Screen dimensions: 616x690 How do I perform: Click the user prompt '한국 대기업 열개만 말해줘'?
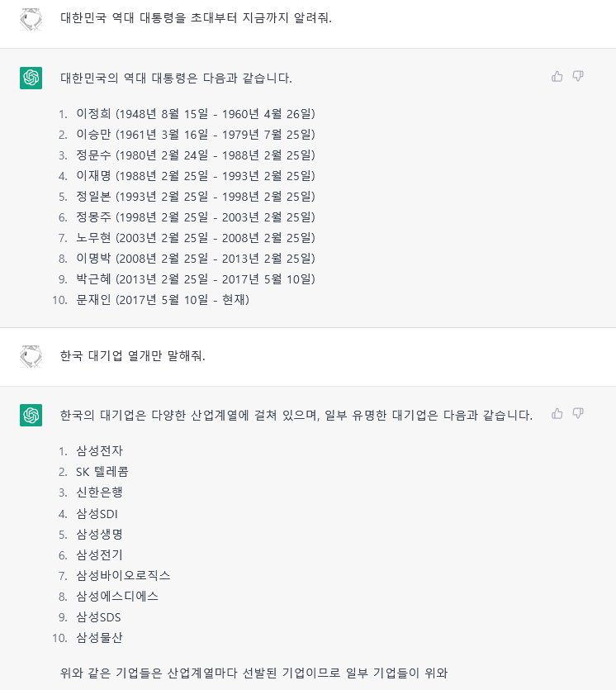pos(133,356)
